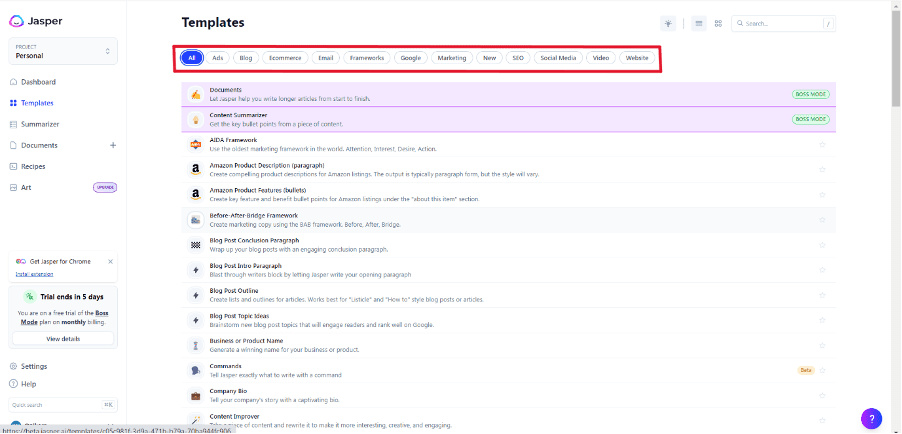
Task: Filter templates by Blog
Action: [246, 58]
